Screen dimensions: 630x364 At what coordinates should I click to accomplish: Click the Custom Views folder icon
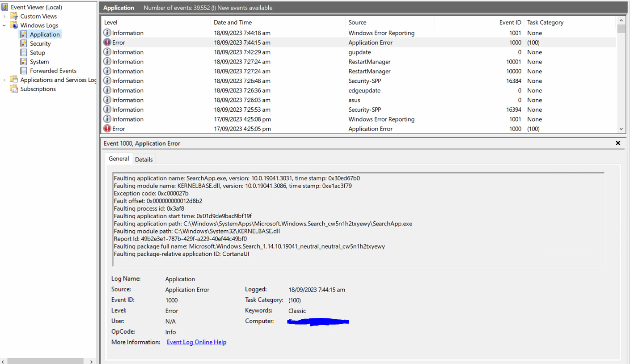click(x=13, y=16)
